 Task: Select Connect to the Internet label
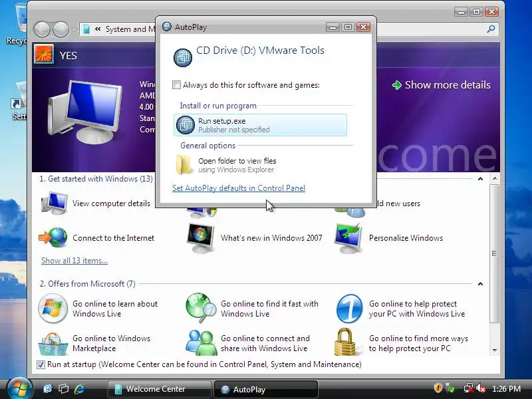pos(113,238)
